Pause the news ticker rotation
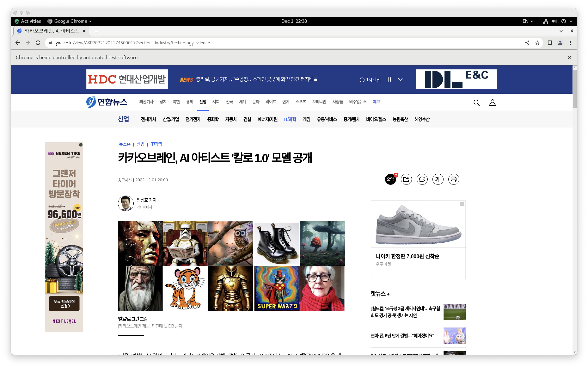 point(389,80)
